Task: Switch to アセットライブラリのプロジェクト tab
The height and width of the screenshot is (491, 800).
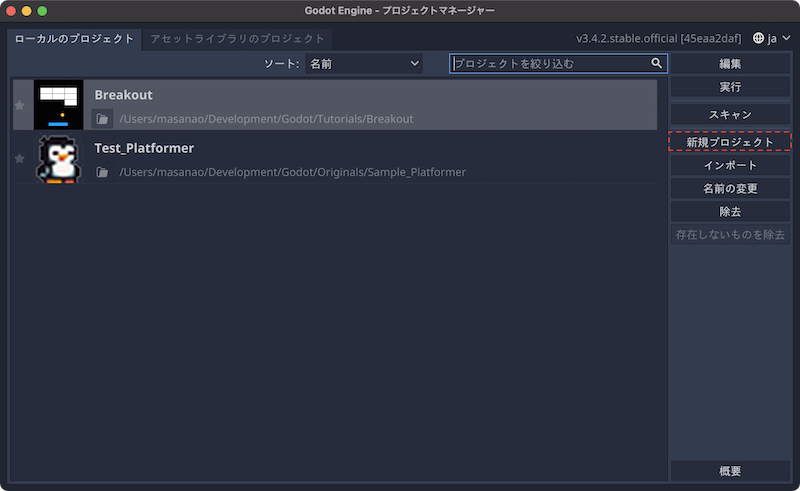Action: [x=237, y=39]
